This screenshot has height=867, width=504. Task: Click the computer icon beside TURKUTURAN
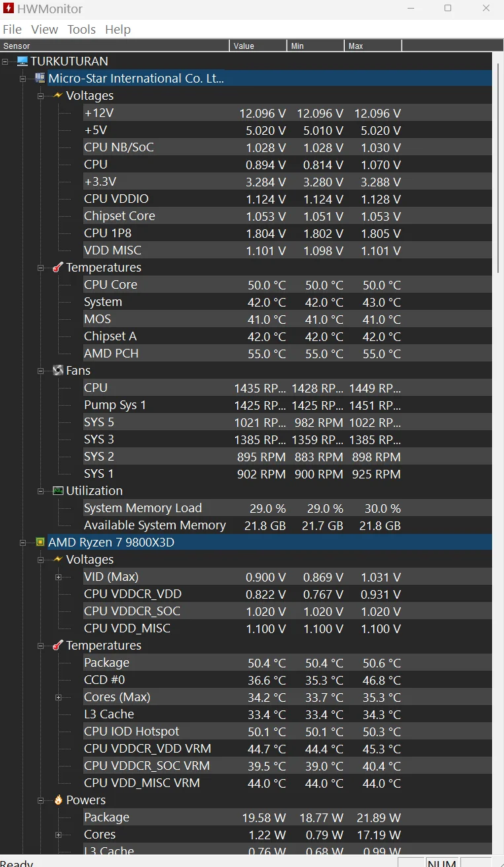tap(22, 61)
